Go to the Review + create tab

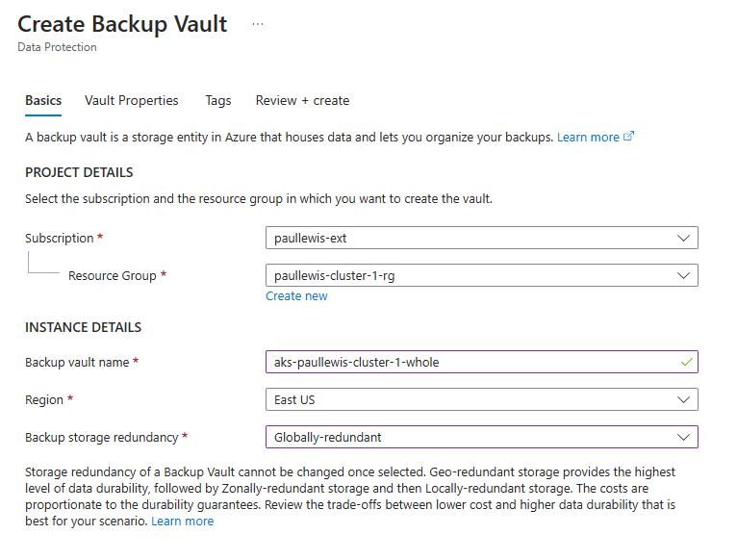pyautogui.click(x=303, y=101)
